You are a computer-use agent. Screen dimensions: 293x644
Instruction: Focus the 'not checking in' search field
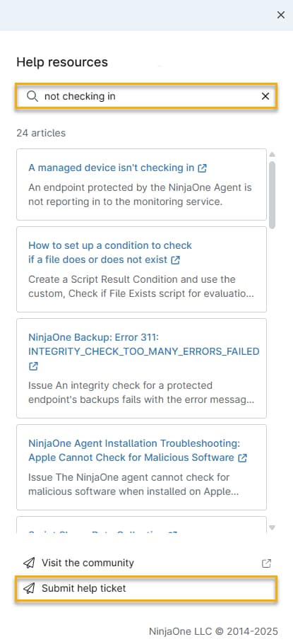(147, 96)
